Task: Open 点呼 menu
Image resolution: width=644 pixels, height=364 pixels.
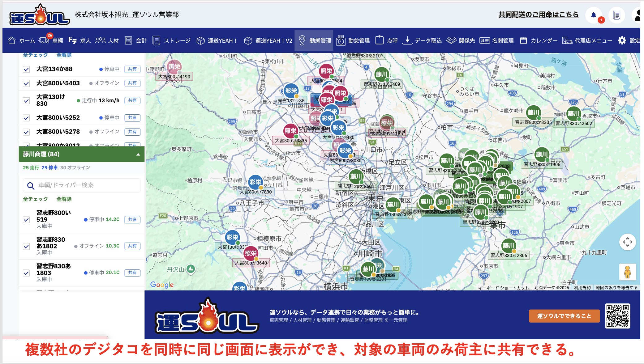Action: click(x=387, y=40)
